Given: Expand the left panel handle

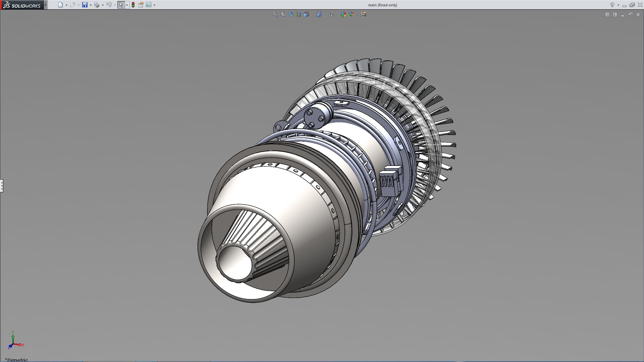Looking at the screenshot, I should click(2, 185).
